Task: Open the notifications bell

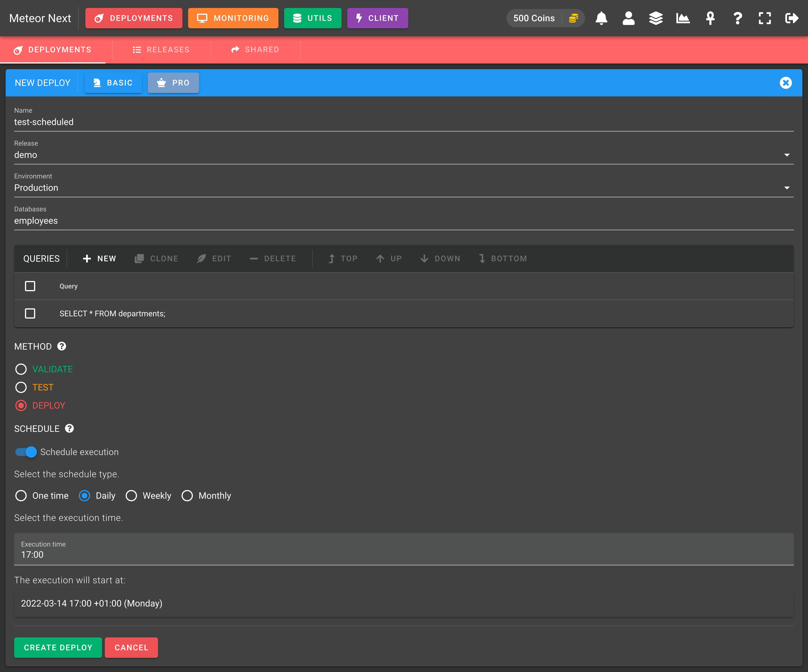Action: click(x=601, y=18)
